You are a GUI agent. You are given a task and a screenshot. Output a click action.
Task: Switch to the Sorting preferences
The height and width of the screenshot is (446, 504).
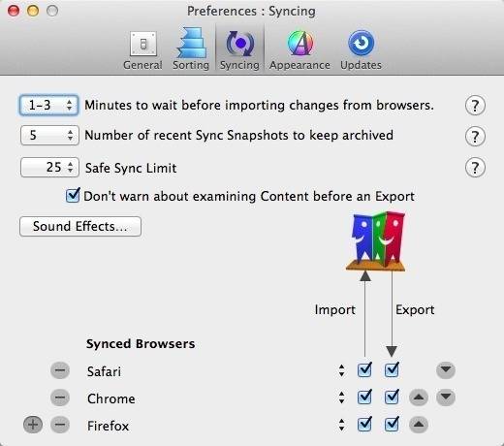click(191, 49)
